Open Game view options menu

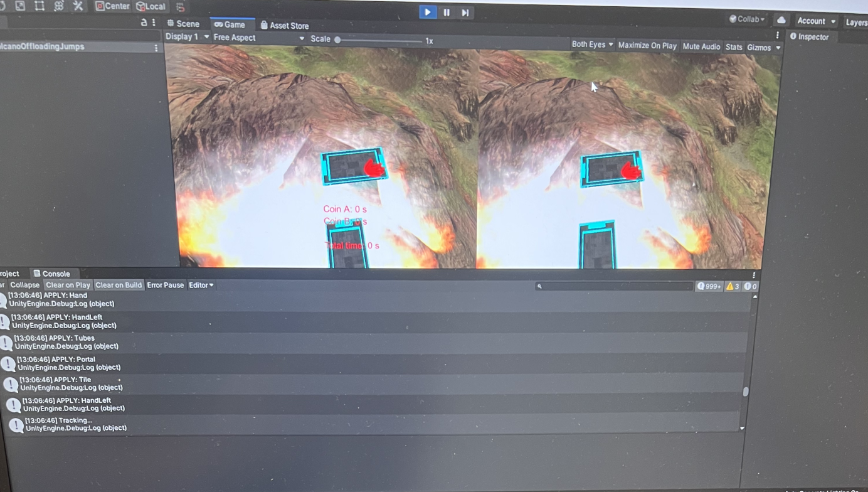(778, 36)
